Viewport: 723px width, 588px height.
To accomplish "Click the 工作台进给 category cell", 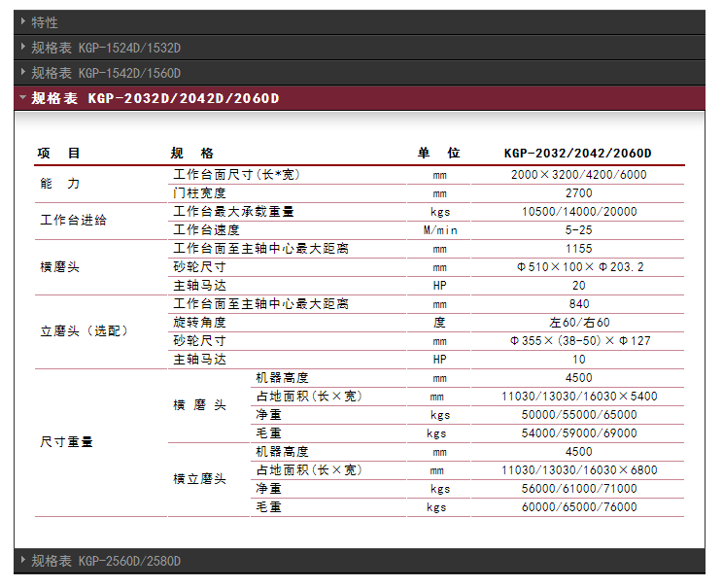I will pyautogui.click(x=73, y=220).
